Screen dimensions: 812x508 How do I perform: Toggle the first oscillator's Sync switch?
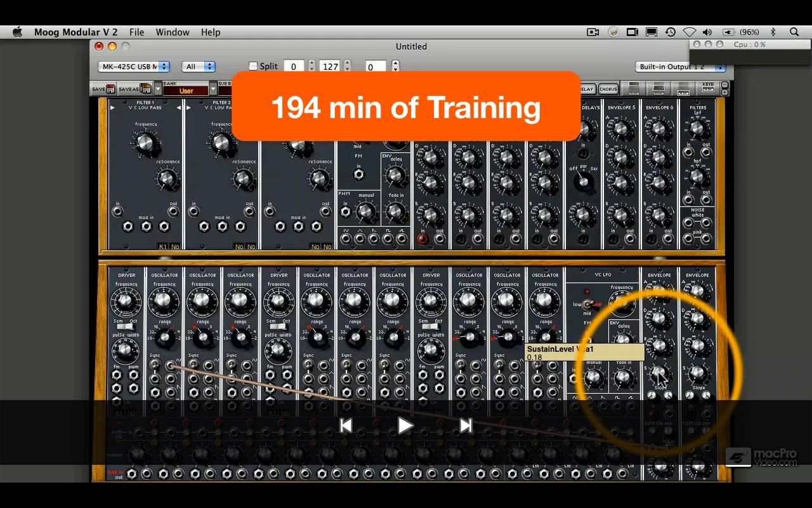[x=155, y=365]
